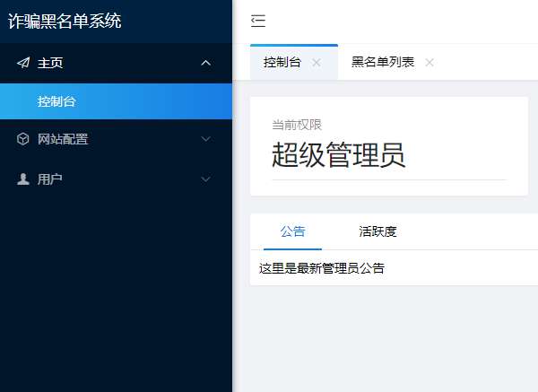Expand the 用户 menu chevron
The height and width of the screenshot is (392, 538).
(x=205, y=179)
